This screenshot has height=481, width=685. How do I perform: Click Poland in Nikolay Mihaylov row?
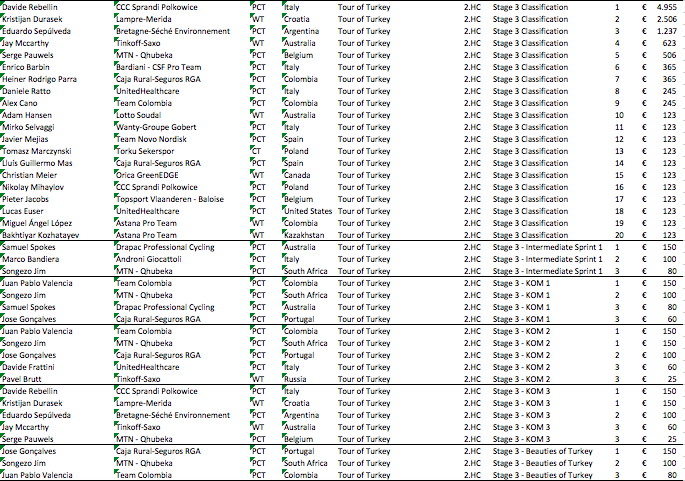(296, 187)
